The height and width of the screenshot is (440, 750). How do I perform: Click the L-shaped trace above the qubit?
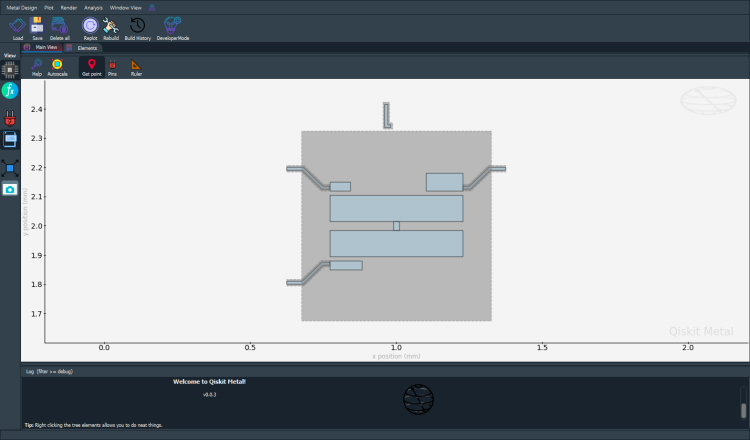(x=387, y=115)
